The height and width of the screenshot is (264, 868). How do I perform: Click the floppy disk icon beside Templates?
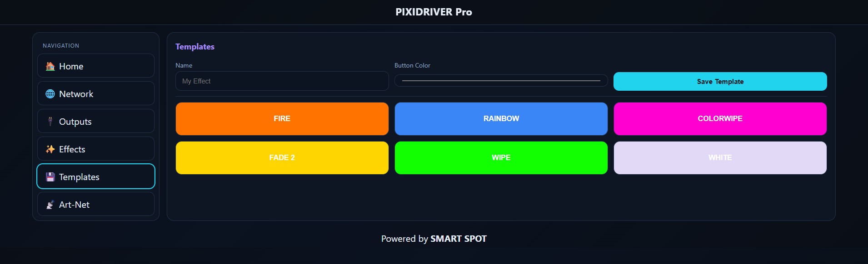tap(50, 177)
